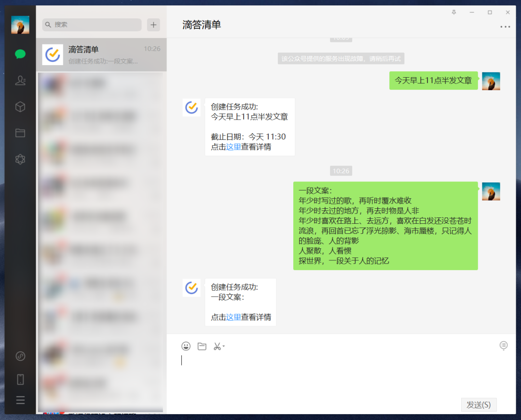Click the 搜索 search field

[x=91, y=25]
